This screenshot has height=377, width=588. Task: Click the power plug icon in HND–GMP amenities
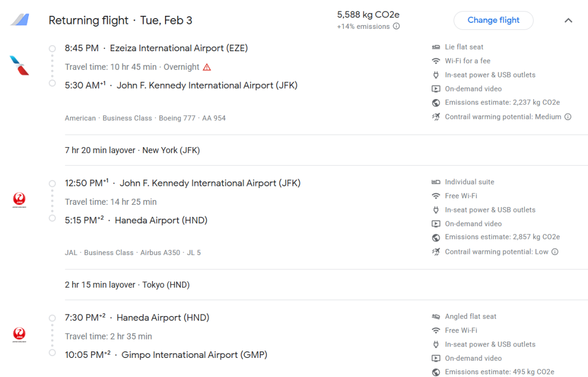(x=436, y=344)
